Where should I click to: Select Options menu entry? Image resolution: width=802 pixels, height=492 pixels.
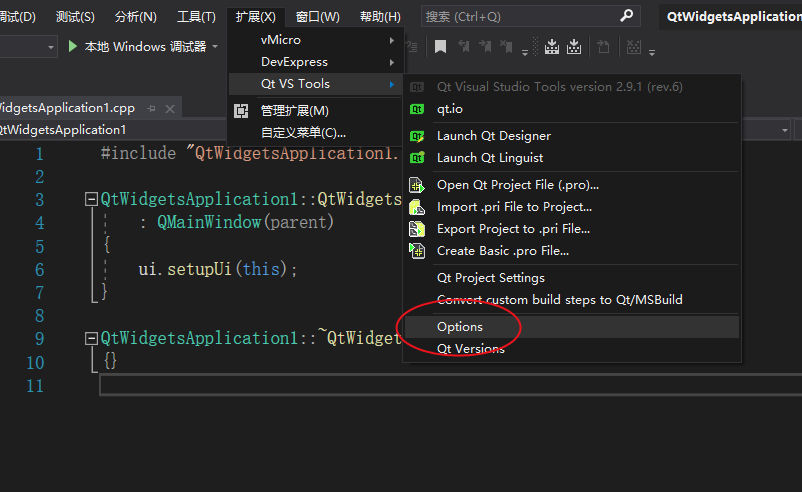click(572, 327)
